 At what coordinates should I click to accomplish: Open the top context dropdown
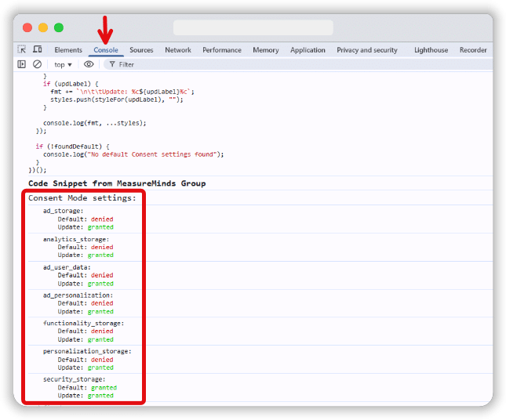(63, 65)
